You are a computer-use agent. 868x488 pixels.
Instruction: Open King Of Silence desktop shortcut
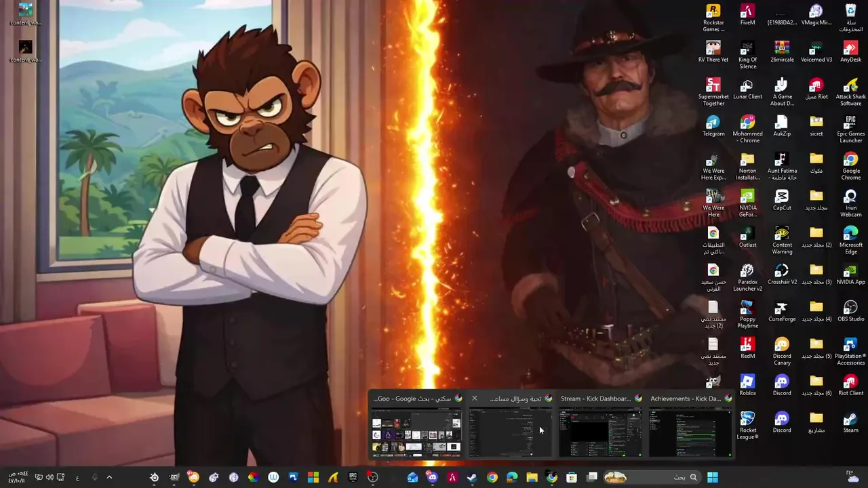[x=747, y=56]
